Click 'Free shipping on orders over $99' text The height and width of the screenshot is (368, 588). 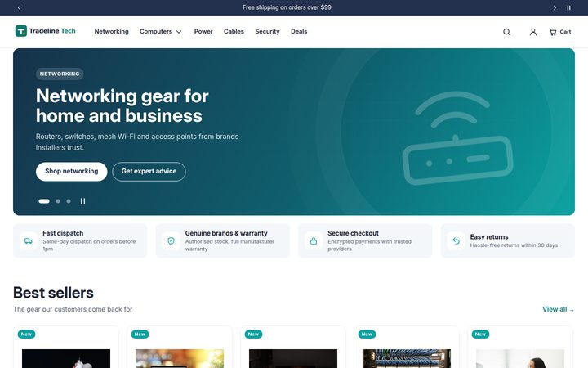pyautogui.click(x=287, y=7)
